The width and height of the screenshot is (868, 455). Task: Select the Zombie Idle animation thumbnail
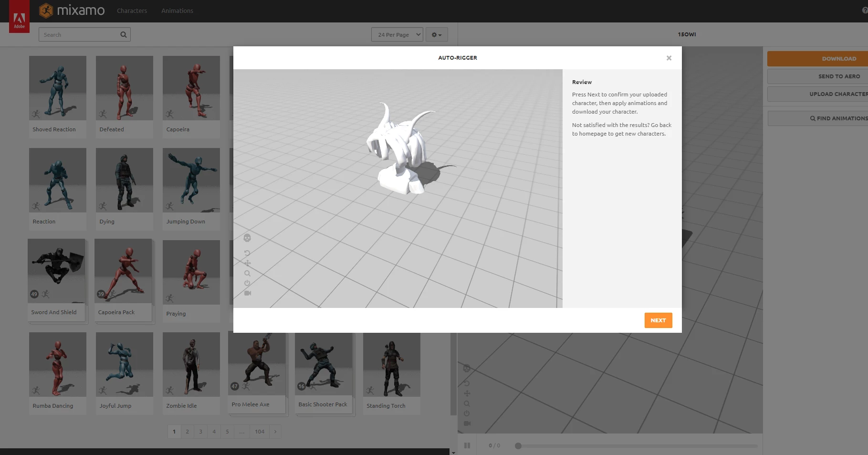point(191,365)
